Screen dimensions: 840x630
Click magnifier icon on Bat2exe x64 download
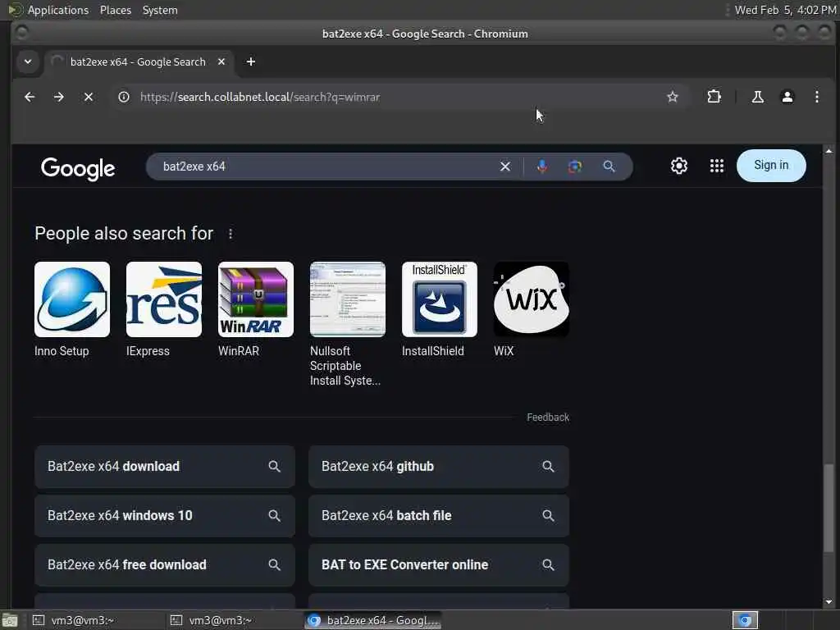click(x=274, y=467)
